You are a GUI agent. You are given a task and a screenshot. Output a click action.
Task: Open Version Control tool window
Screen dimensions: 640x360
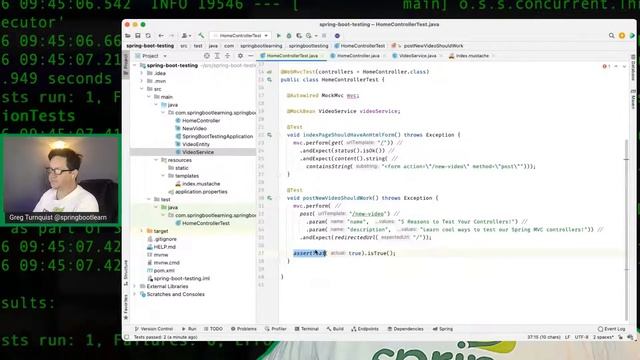[153, 329]
